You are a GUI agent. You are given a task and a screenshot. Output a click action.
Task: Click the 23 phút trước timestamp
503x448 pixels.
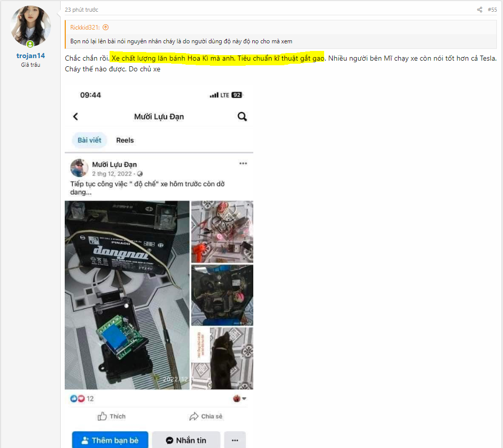click(82, 10)
